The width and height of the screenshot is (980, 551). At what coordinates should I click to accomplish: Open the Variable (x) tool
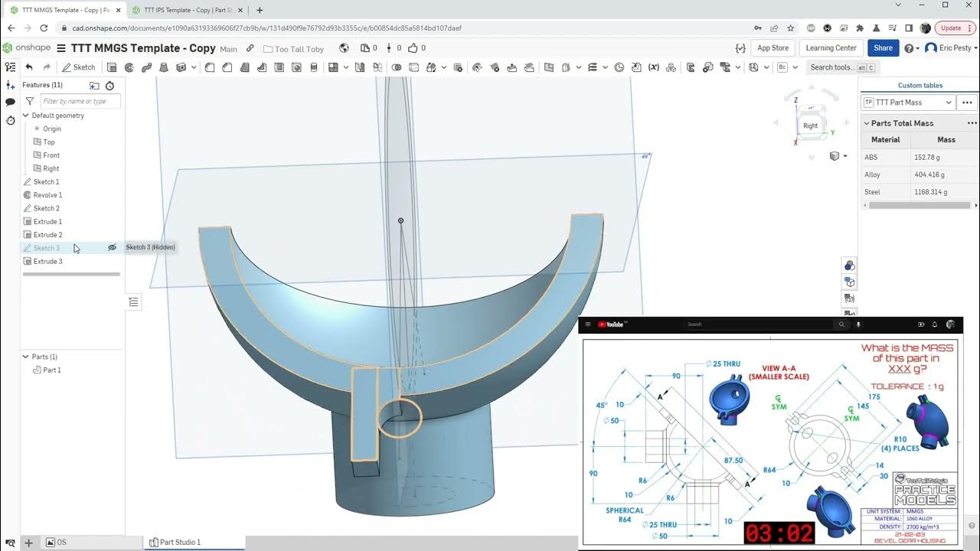pyautogui.click(x=654, y=67)
